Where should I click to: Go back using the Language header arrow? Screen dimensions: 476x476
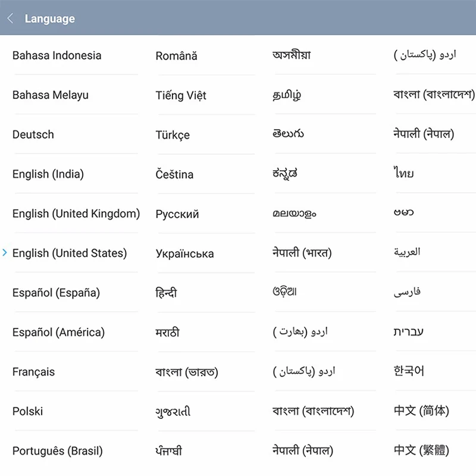click(10, 18)
